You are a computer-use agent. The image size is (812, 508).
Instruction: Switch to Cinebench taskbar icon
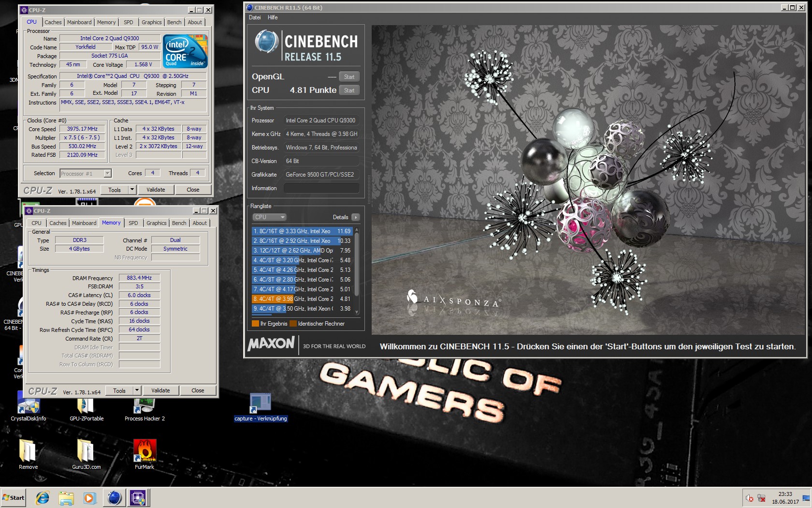point(115,497)
